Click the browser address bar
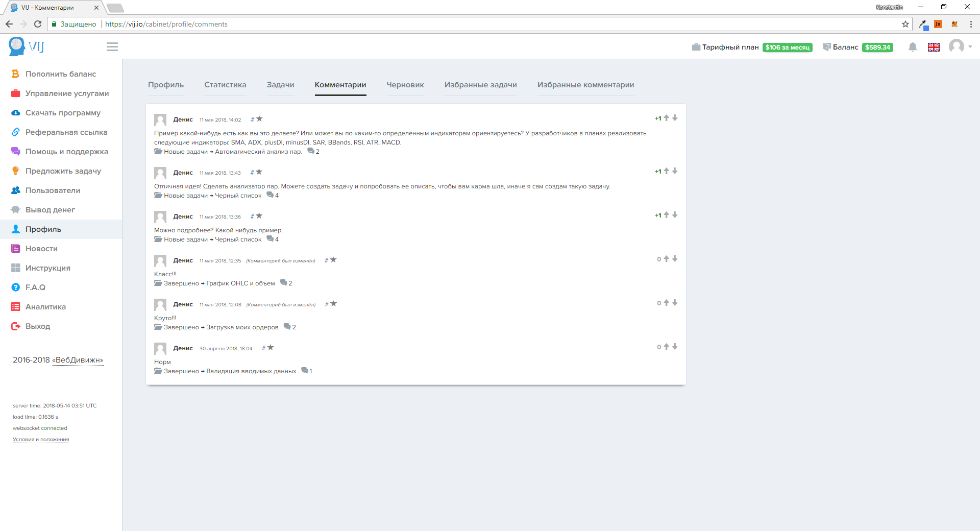This screenshot has width=980, height=531. (459, 24)
